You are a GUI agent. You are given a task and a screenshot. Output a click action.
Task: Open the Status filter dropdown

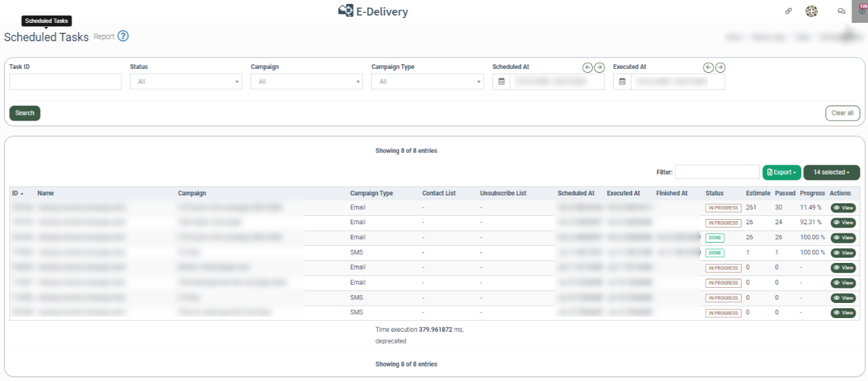pos(186,82)
